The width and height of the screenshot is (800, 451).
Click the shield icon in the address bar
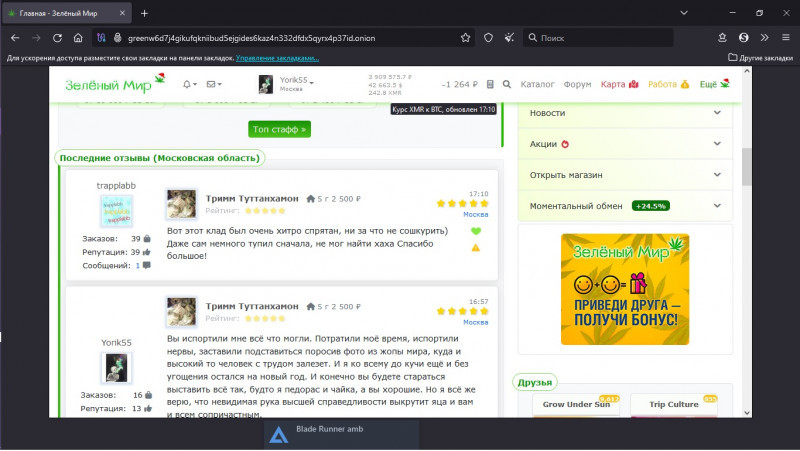[x=488, y=37]
